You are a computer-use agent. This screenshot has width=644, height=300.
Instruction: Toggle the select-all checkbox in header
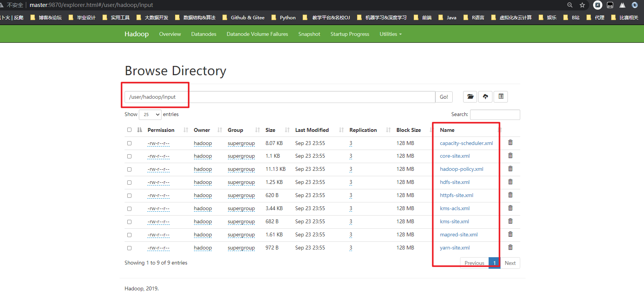coord(129,130)
